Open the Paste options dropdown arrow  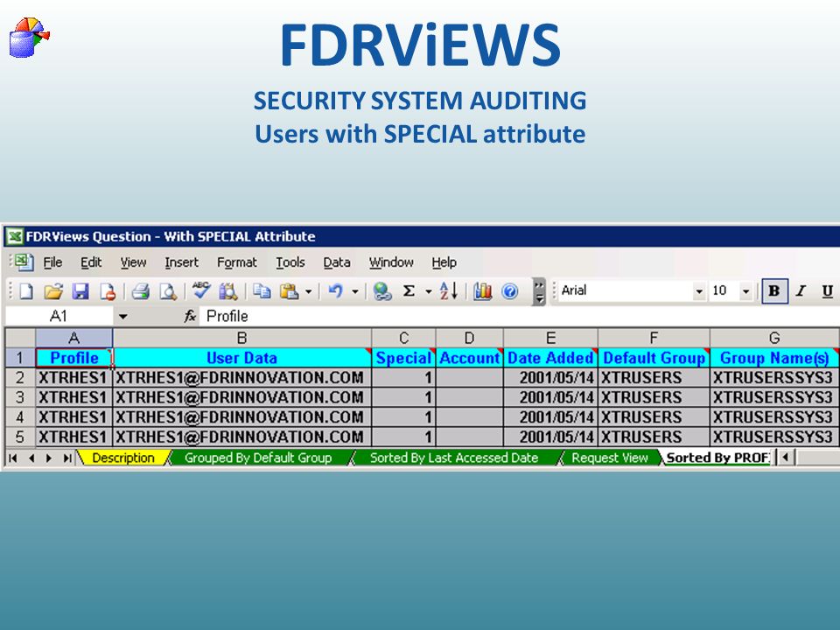pos(309,291)
